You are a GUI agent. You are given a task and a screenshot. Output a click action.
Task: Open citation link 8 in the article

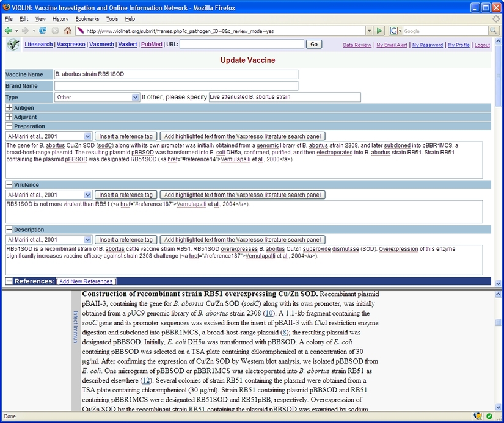coord(284,333)
